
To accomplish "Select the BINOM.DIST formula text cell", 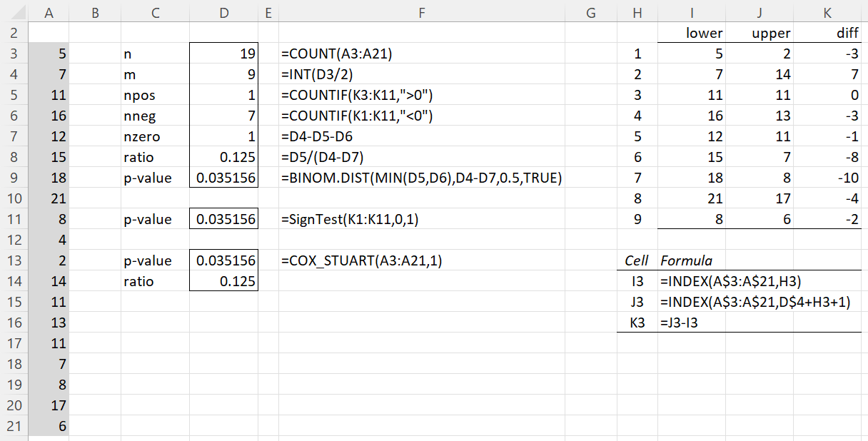I will click(421, 178).
